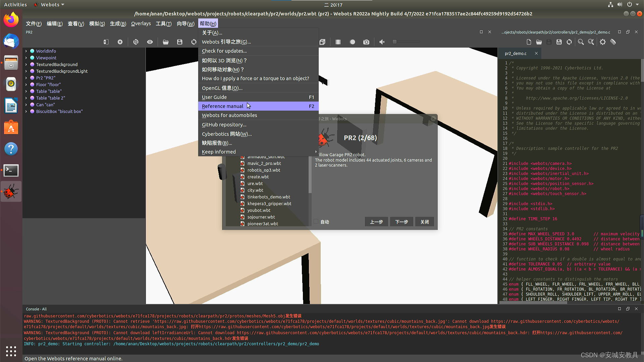The width and height of the screenshot is (644, 362).
Task: Open Terminal from the Ubuntu dock
Action: [x=11, y=170]
